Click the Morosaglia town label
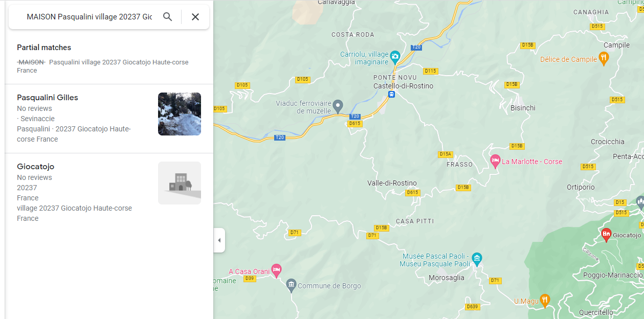Screen dimensions: 644x319 click(446, 278)
